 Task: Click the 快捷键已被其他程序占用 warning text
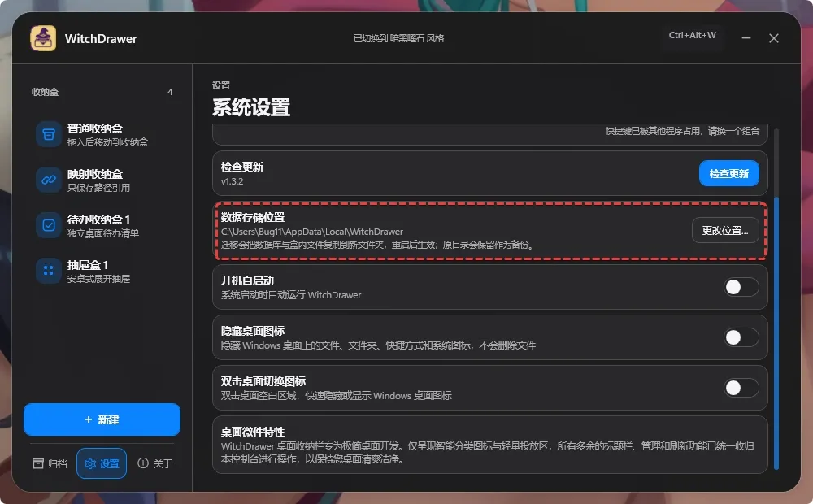click(x=682, y=131)
